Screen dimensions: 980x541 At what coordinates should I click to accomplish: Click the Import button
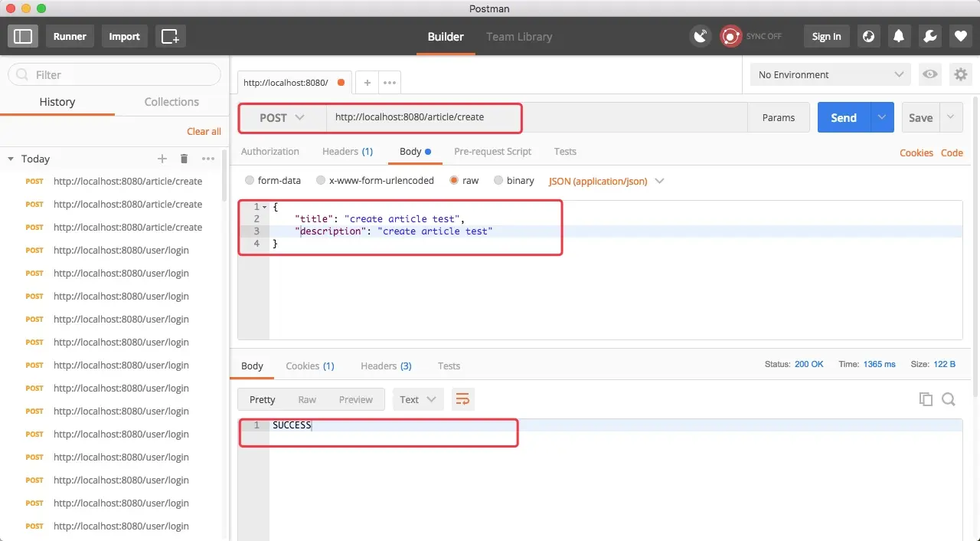tap(124, 36)
